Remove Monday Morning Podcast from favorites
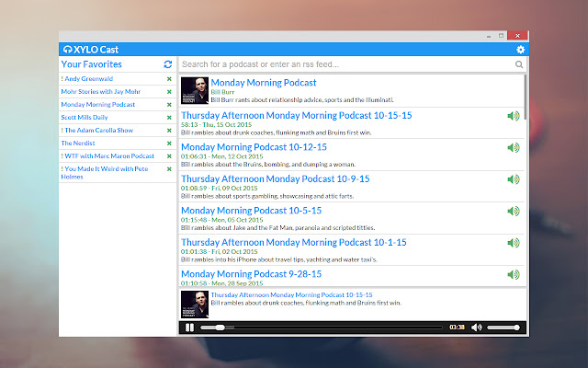 click(x=169, y=105)
